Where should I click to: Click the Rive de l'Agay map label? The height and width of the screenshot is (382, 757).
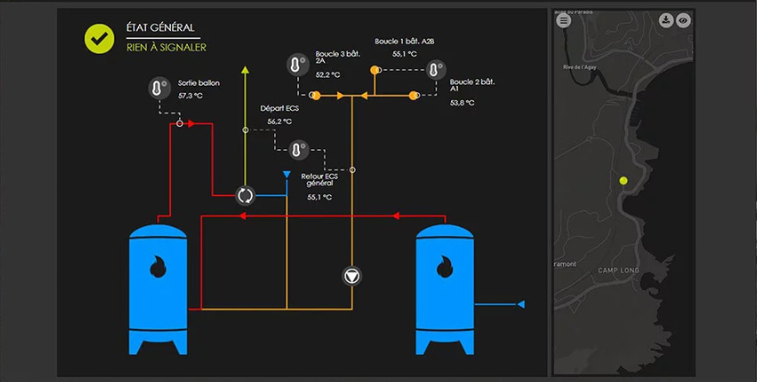[x=580, y=68]
